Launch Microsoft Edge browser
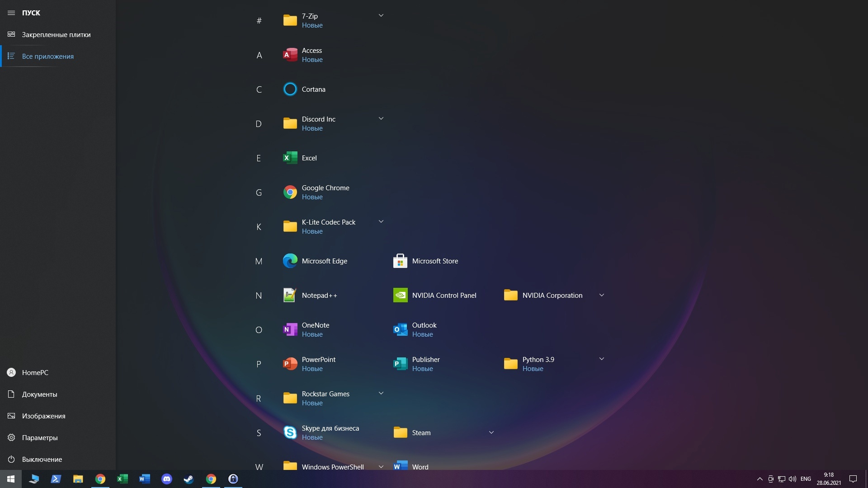 click(x=324, y=260)
